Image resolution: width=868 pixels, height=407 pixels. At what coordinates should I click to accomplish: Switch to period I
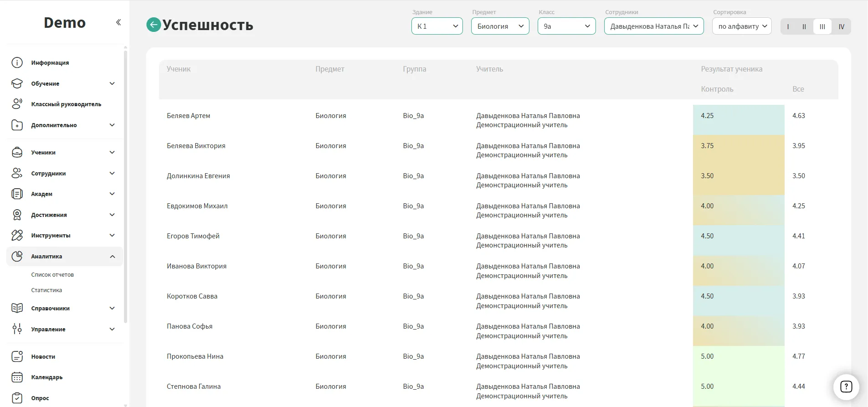pyautogui.click(x=788, y=26)
